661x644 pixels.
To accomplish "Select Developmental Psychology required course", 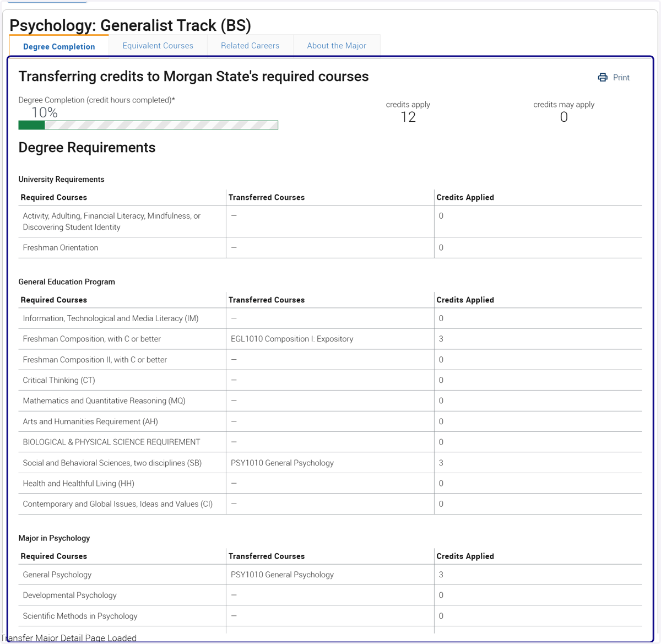I will 70,596.
